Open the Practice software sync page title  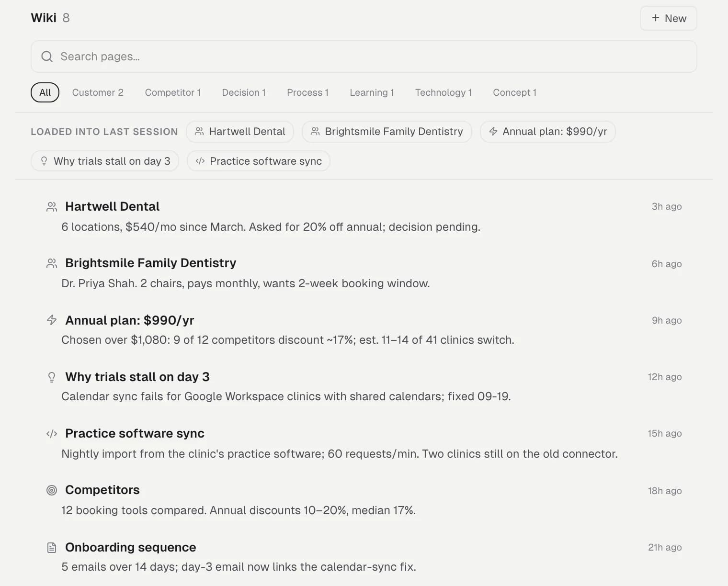point(135,433)
